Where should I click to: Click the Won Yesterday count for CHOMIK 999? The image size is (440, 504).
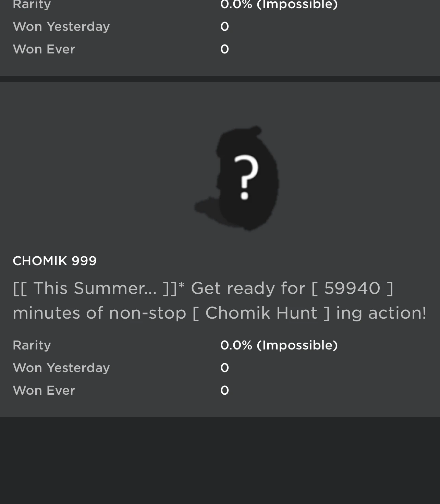(224, 368)
